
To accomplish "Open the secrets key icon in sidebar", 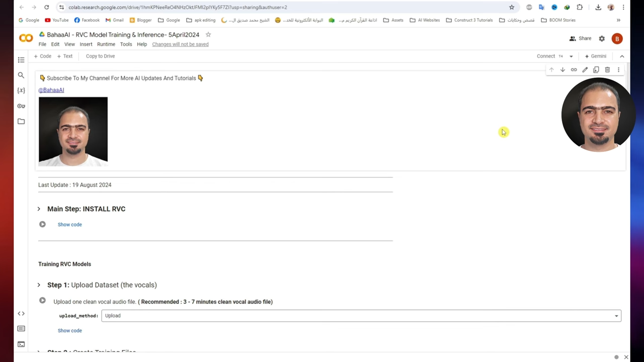I will pos(21,106).
